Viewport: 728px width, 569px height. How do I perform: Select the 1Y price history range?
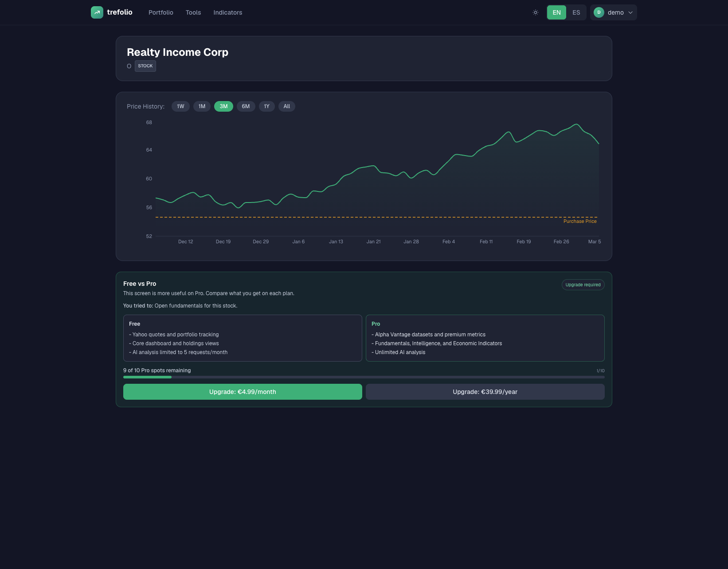(x=266, y=106)
